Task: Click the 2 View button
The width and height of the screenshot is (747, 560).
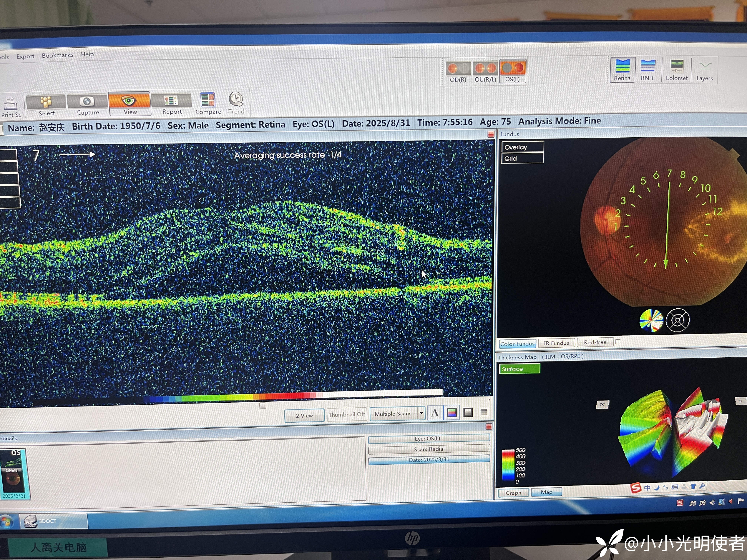Action: coord(304,415)
